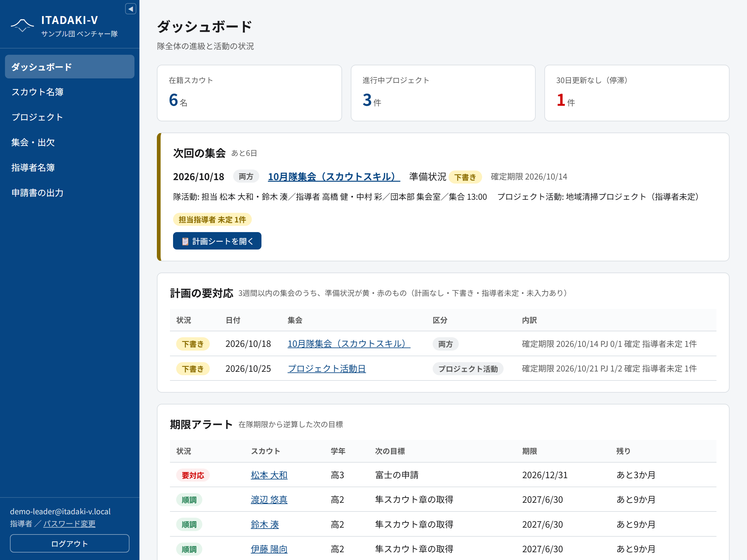The height and width of the screenshot is (560, 747).
Task: Open the ダッシュボード menu item
Action: (x=70, y=67)
